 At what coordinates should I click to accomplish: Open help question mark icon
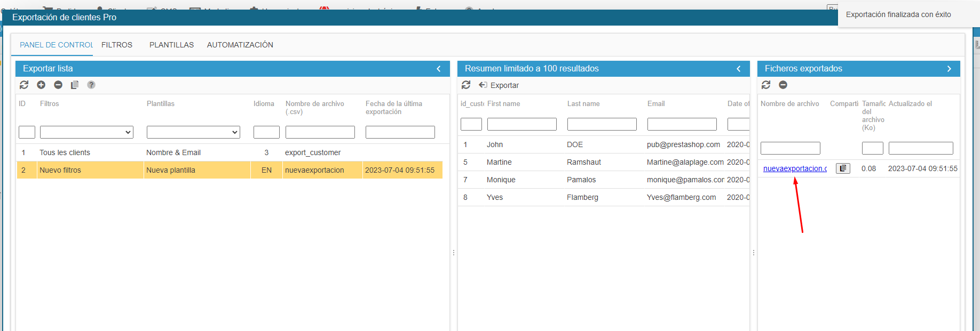click(x=91, y=85)
